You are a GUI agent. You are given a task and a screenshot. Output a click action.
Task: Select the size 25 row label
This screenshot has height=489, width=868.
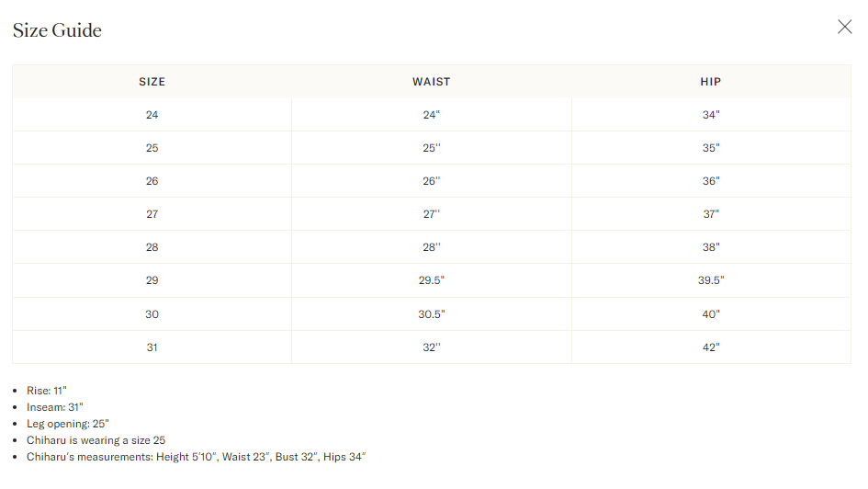coord(152,148)
